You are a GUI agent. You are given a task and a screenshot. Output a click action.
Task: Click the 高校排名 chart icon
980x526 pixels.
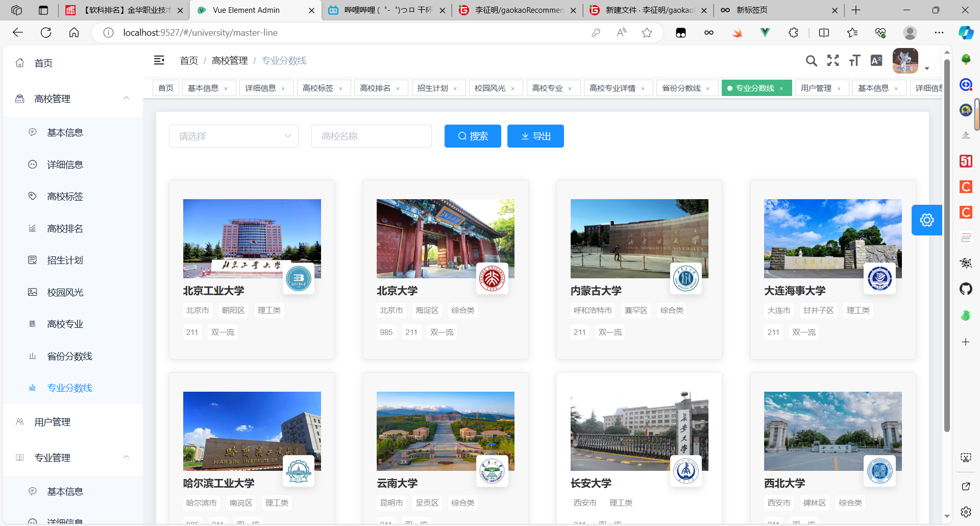[33, 228]
